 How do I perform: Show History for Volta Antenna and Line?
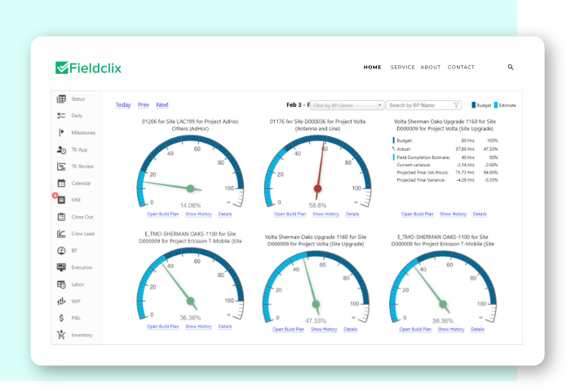[x=325, y=214]
